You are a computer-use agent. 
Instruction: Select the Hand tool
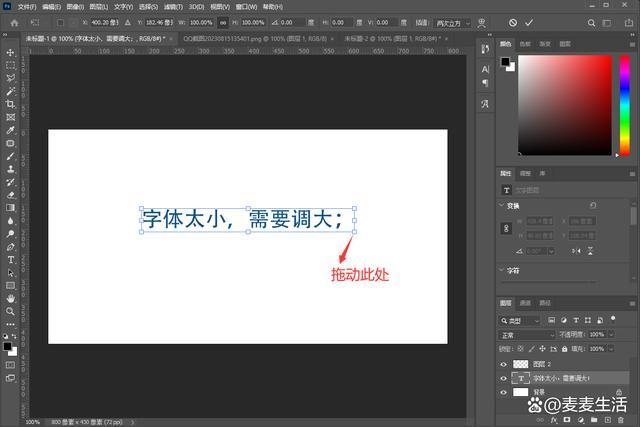[11, 298]
